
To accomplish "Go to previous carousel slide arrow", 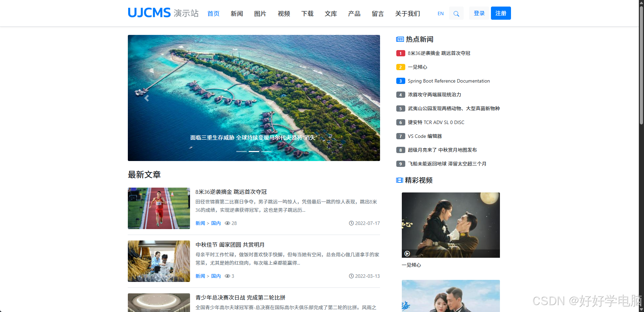I will (x=146, y=98).
